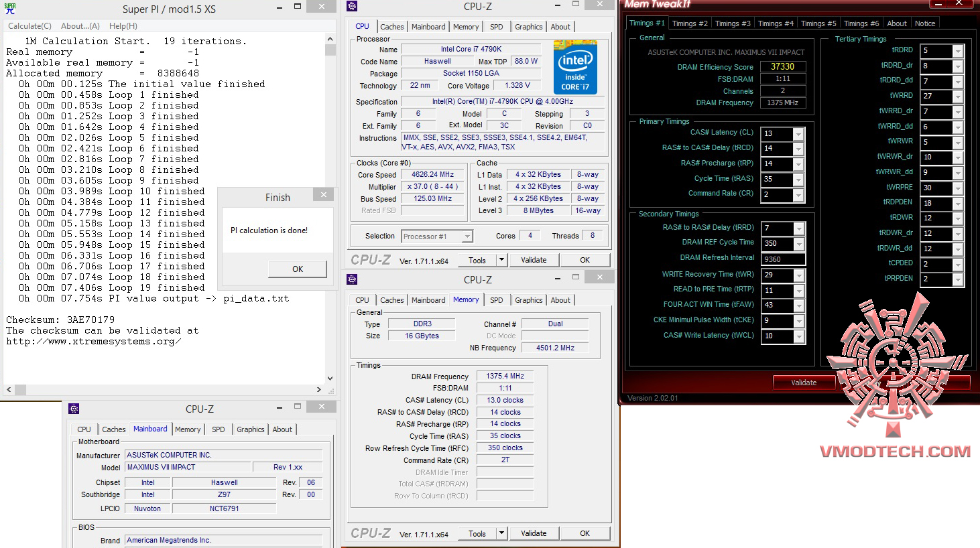Click the CPU-Z icon in the Mainboard-tab window title
This screenshot has width=980, height=548.
tap(74, 409)
